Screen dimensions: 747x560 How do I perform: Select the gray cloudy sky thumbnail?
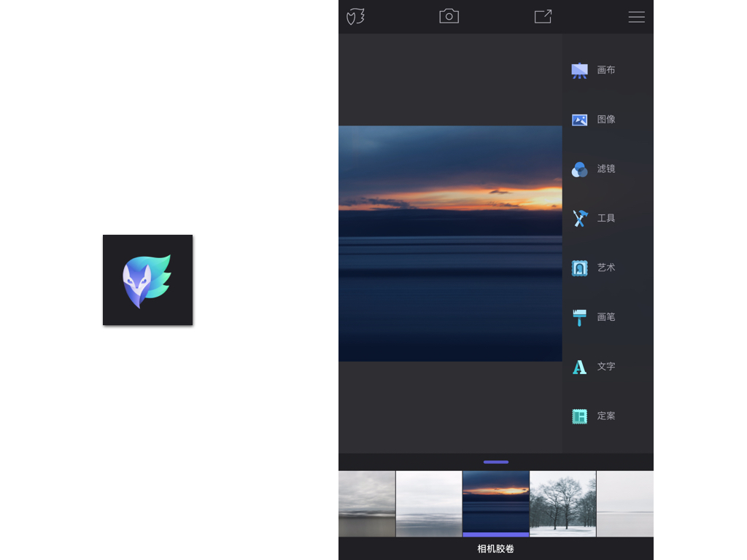coord(366,503)
